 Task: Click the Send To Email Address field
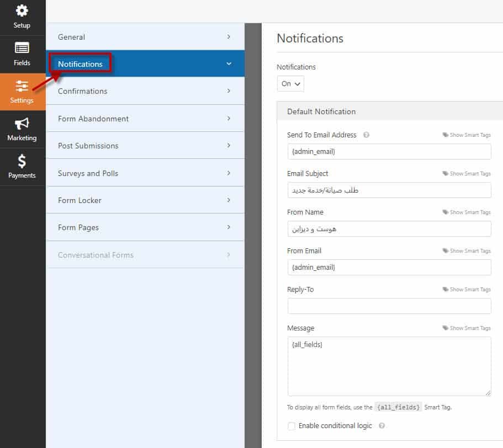(389, 152)
